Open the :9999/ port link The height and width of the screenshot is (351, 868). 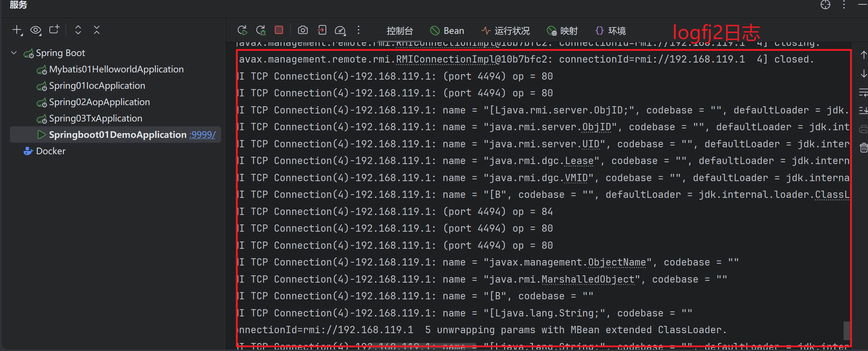click(x=202, y=135)
